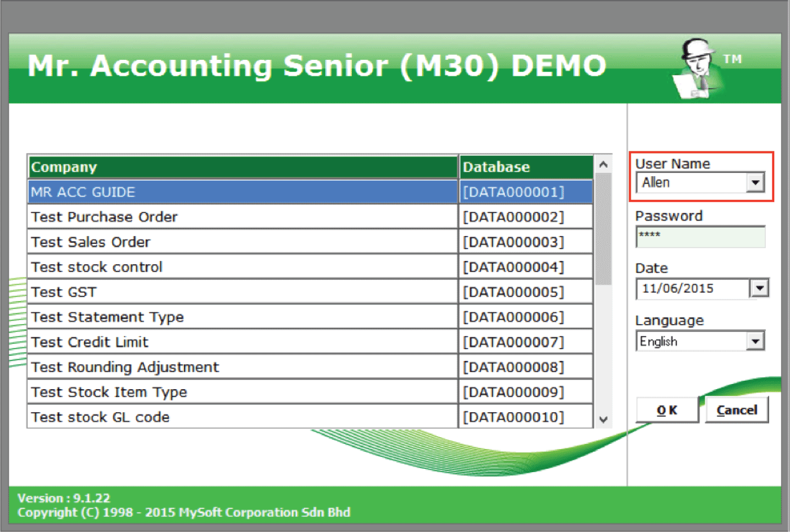Viewport: 790px width, 532px height.
Task: Select the Test Sales Order company
Action: (243, 242)
